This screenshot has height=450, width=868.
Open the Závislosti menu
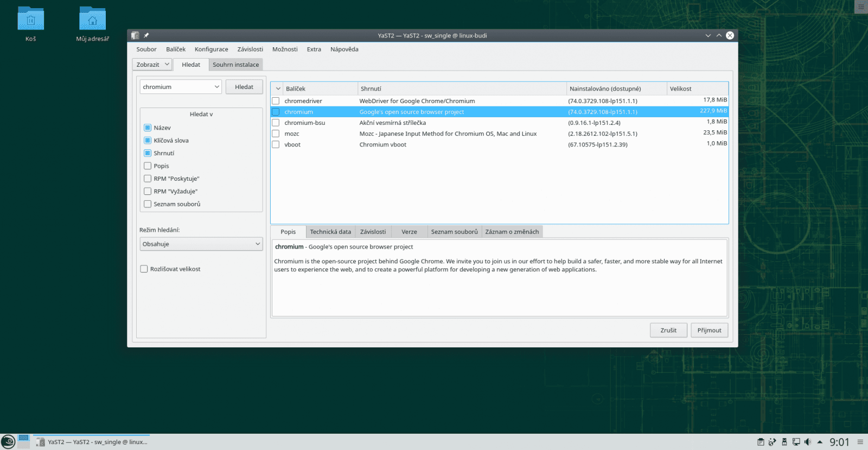(250, 49)
